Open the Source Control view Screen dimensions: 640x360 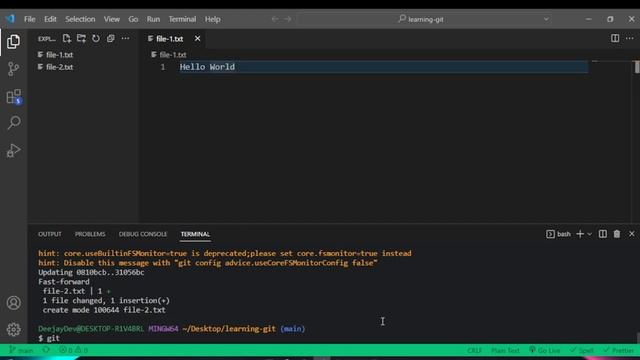click(x=13, y=69)
